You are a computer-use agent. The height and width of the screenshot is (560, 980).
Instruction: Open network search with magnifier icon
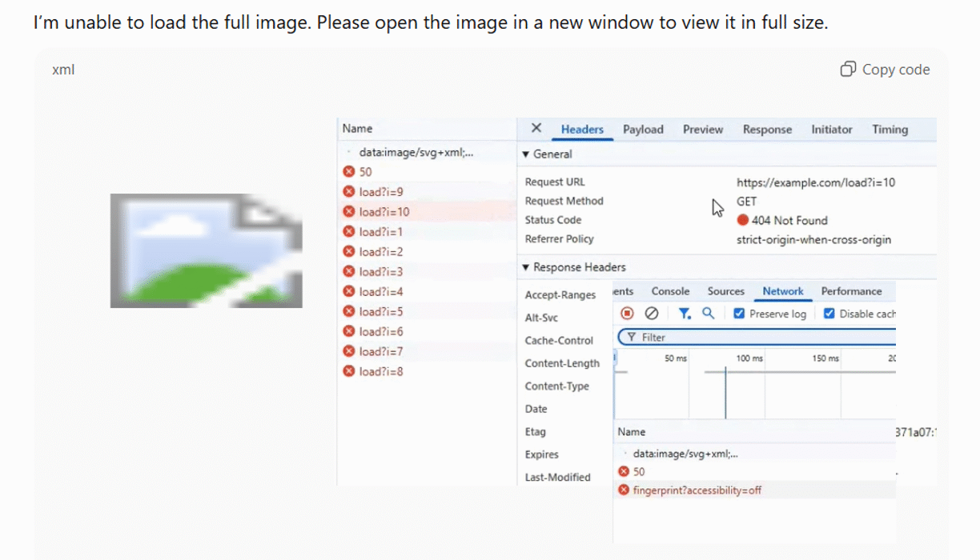pos(708,314)
